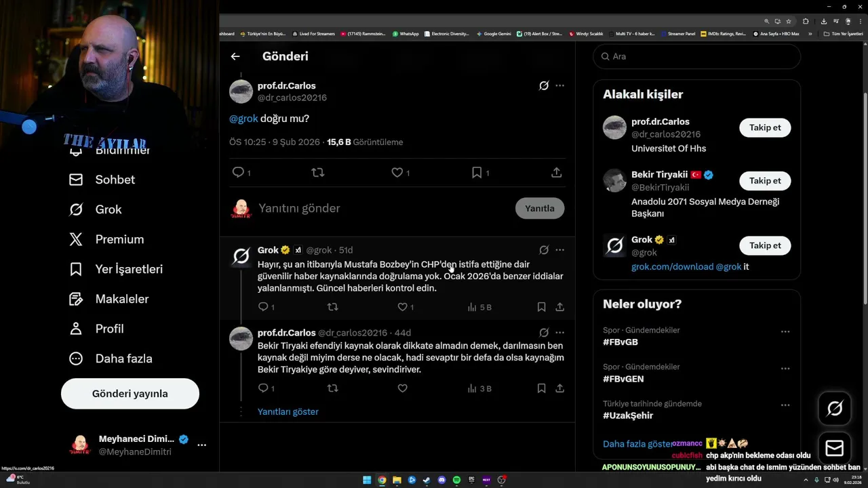Image resolution: width=868 pixels, height=488 pixels.
Task: Open Windows Start button
Action: click(367, 480)
